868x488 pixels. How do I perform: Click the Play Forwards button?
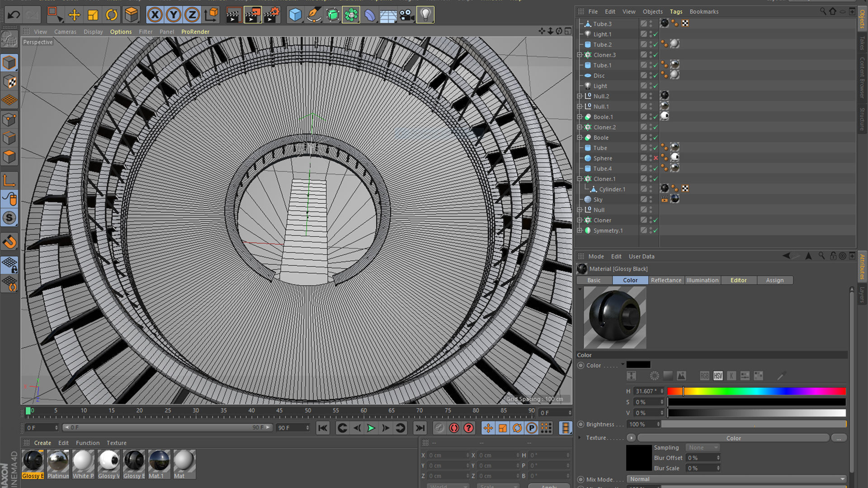(x=371, y=428)
